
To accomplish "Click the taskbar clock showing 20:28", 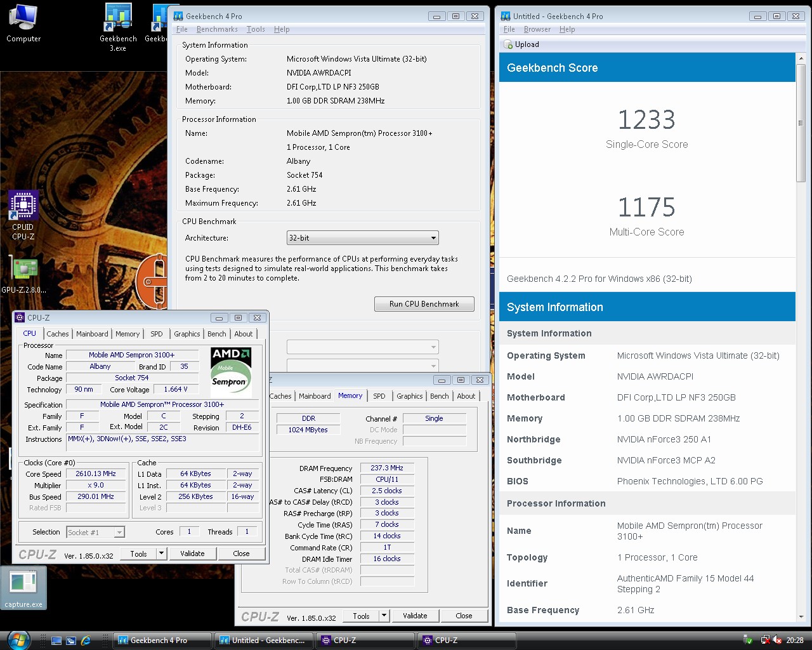I will (x=795, y=640).
